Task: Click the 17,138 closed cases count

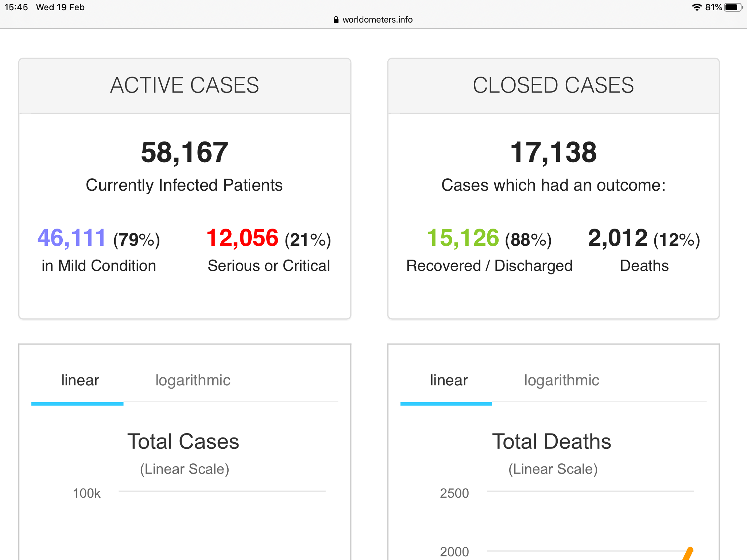Action: pyautogui.click(x=553, y=152)
